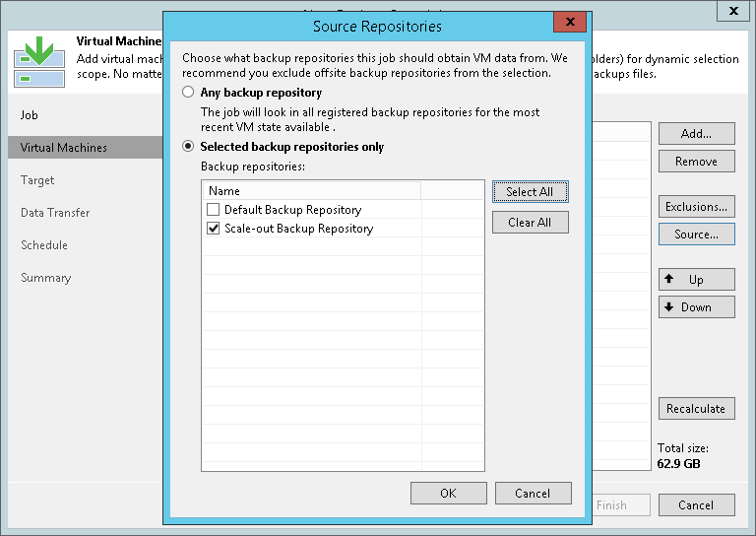Choose Selected backup repositories only option
This screenshot has height=536, width=756.
[x=188, y=146]
